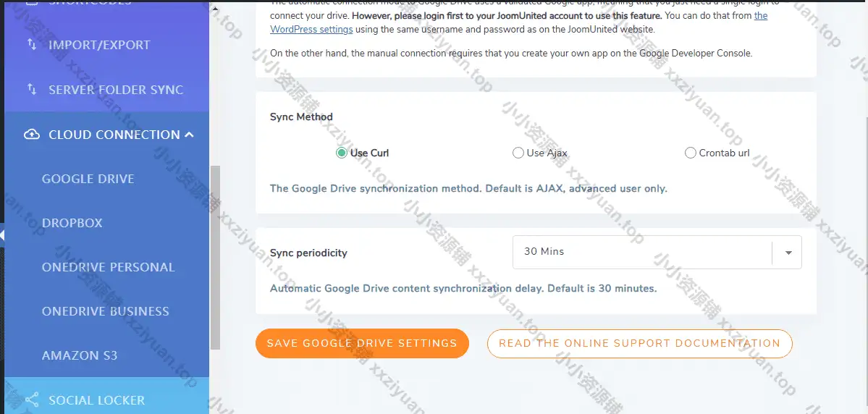Screen dimensions: 868x414
Task: Click the Import/Export arrows icon
Action: coord(31,45)
